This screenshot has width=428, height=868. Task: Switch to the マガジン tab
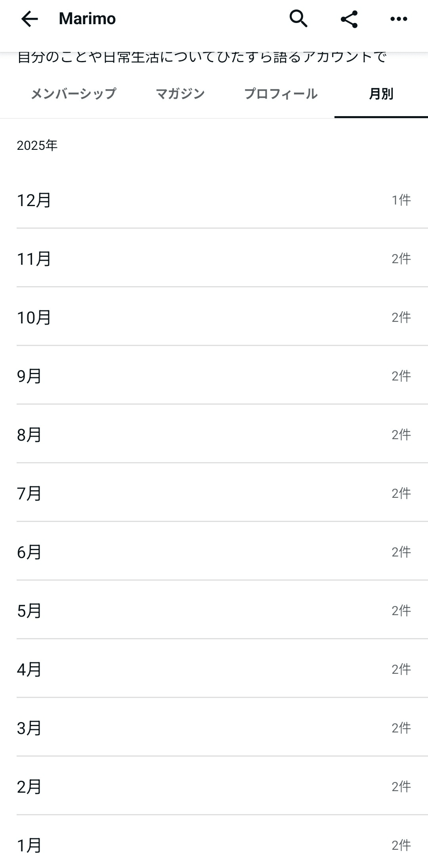pyautogui.click(x=180, y=94)
